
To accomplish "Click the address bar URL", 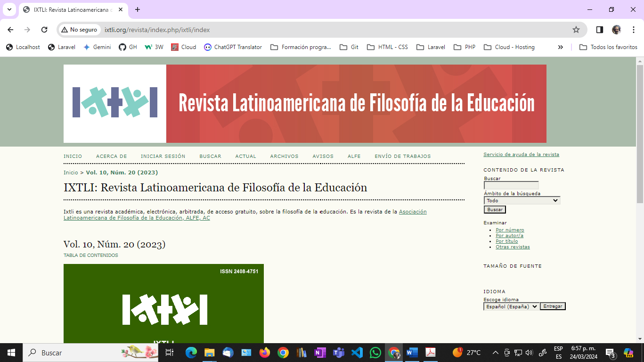I will click(x=157, y=30).
